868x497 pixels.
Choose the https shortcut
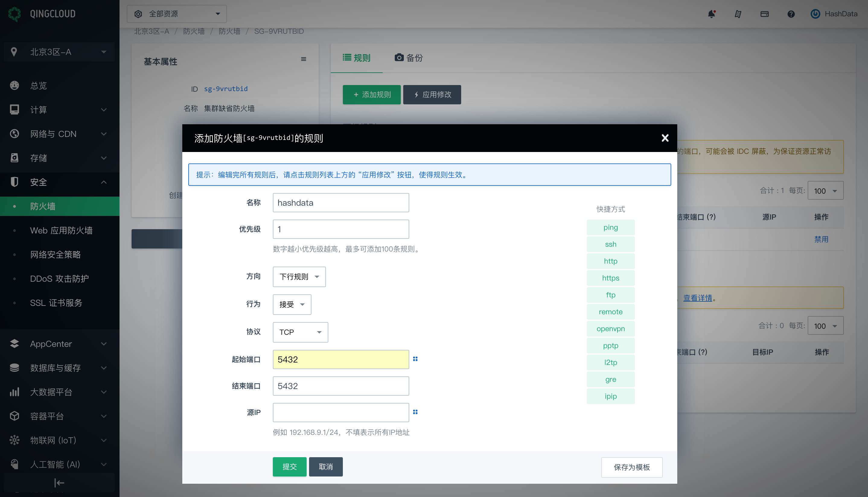(x=611, y=278)
